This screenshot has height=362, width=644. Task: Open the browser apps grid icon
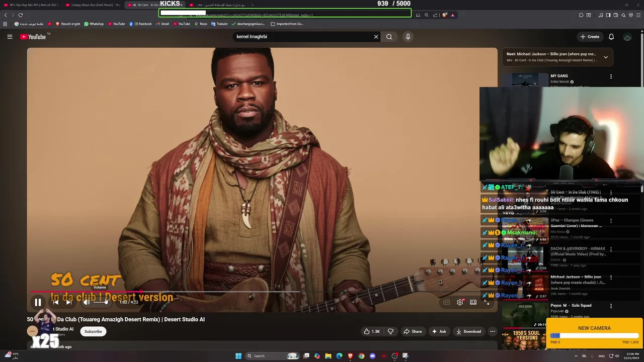[x=6, y=24]
